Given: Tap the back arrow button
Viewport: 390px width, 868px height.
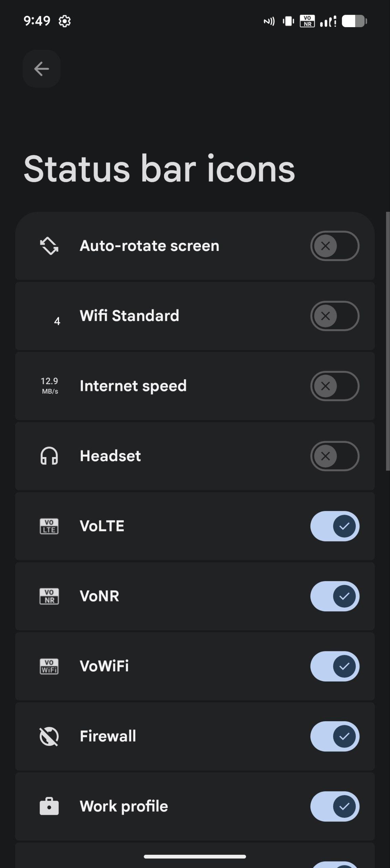Looking at the screenshot, I should point(42,69).
